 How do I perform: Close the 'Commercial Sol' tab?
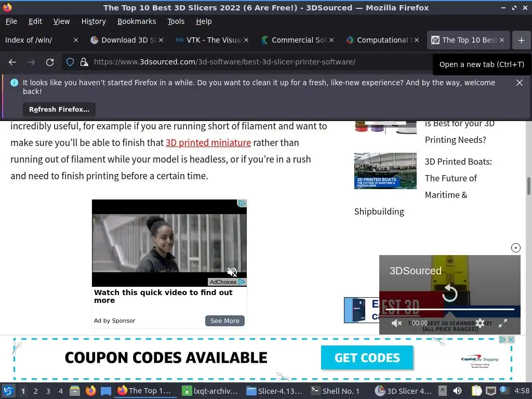(x=331, y=40)
